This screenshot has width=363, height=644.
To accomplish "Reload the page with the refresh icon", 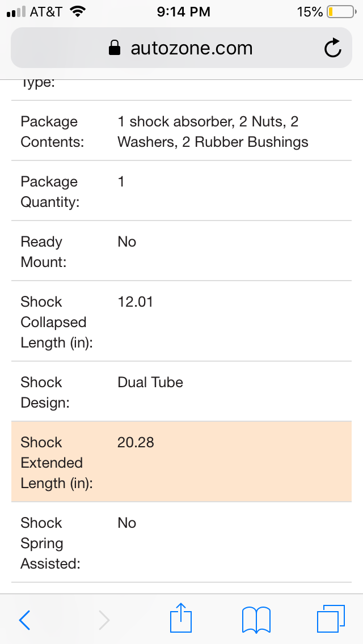I will coord(332,48).
